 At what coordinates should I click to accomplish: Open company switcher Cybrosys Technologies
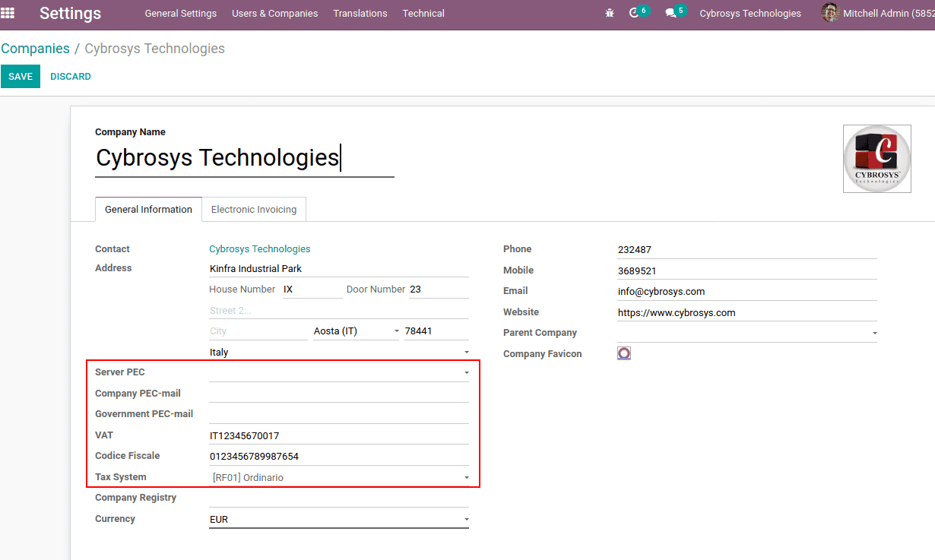coord(750,14)
